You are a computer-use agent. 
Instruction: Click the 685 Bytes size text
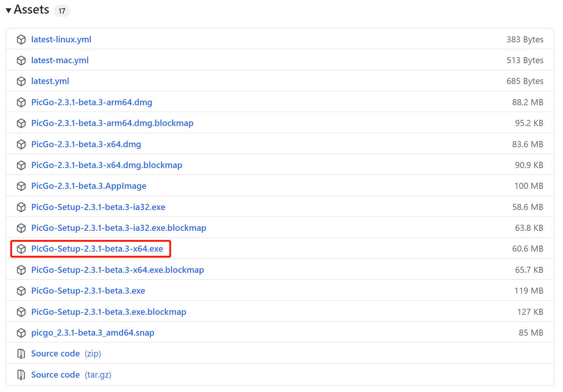point(525,81)
